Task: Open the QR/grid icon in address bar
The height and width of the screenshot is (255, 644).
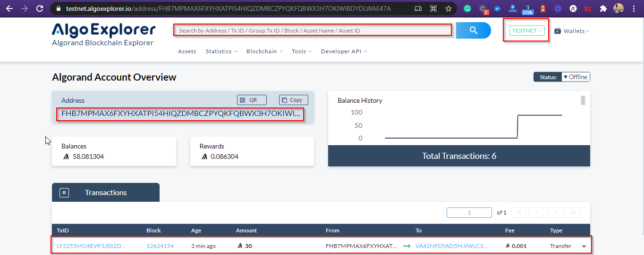Action: point(433,8)
